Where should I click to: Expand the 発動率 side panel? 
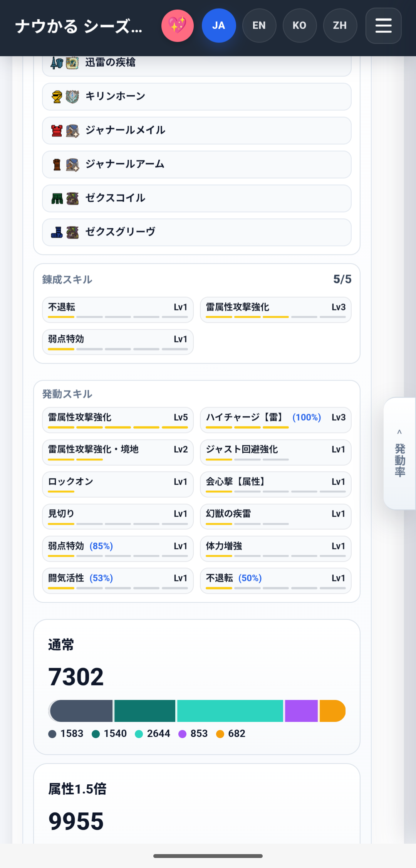tap(400, 453)
